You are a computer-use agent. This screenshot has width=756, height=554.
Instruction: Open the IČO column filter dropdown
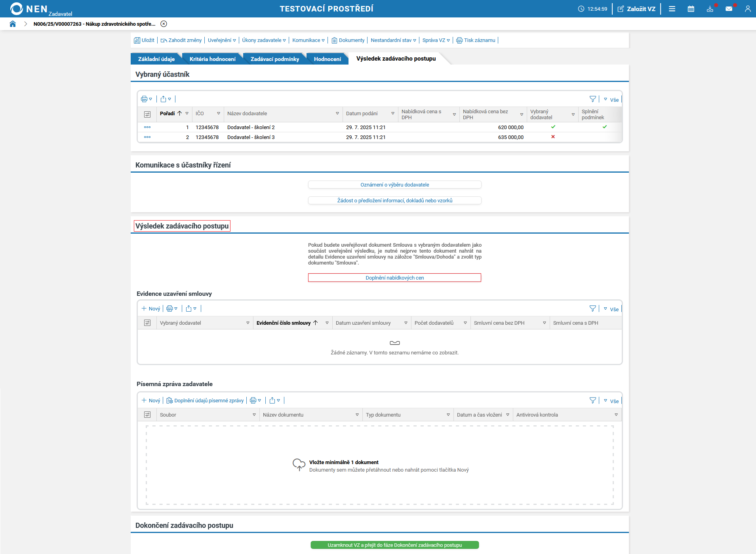click(x=218, y=114)
